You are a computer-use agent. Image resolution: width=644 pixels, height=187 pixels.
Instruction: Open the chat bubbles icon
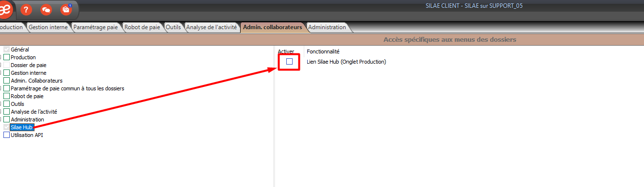pyautogui.click(x=46, y=9)
